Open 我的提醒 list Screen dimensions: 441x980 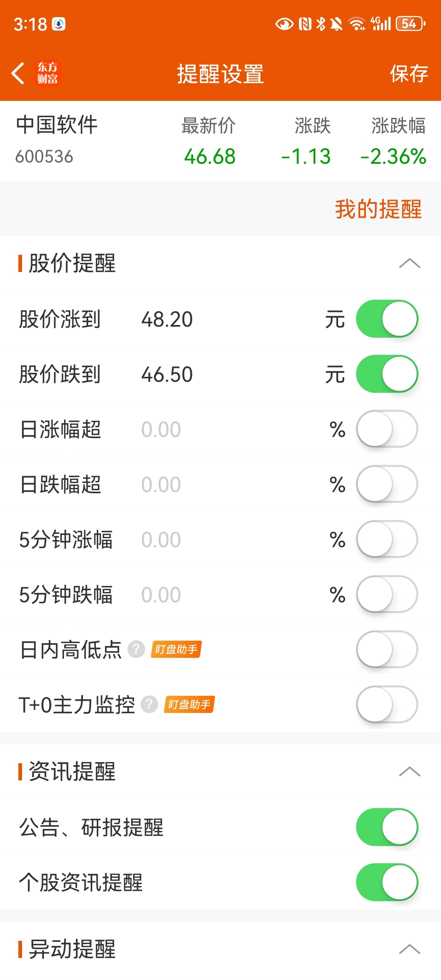coord(378,209)
